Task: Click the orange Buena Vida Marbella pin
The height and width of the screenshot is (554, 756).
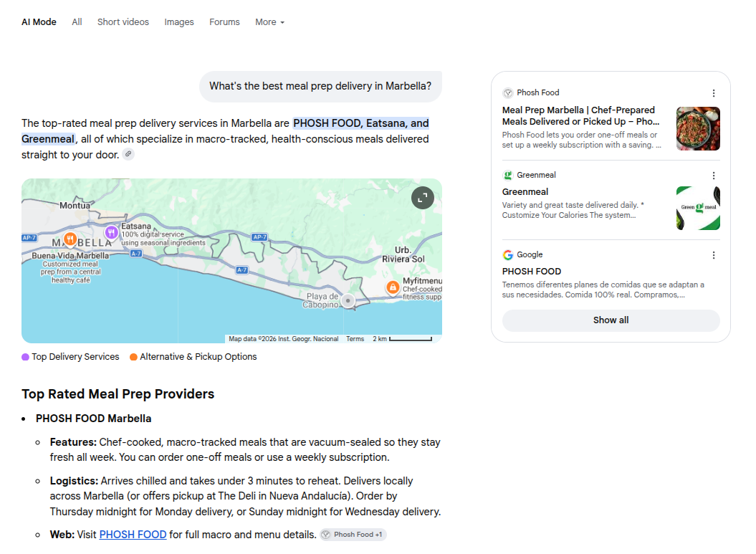Action: click(x=70, y=239)
